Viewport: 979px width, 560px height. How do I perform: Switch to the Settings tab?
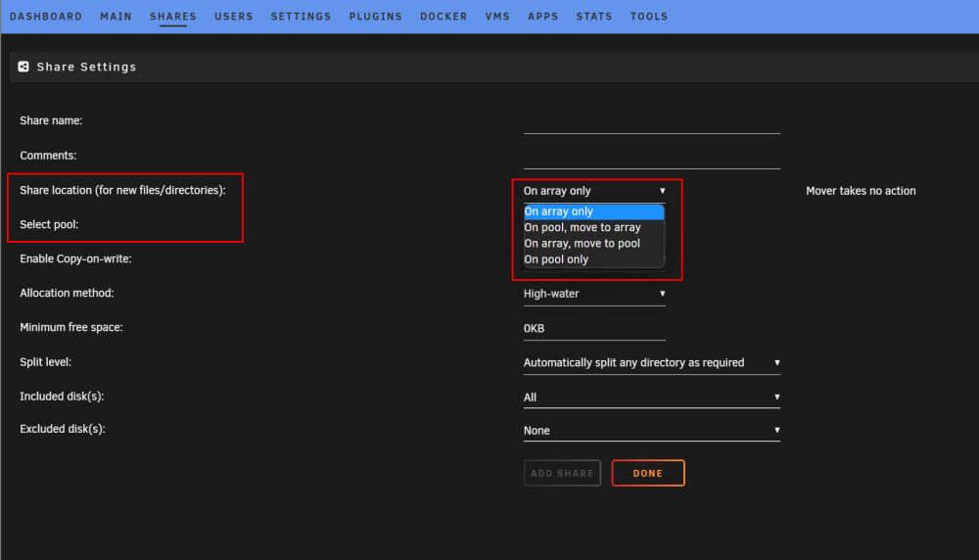coord(301,17)
